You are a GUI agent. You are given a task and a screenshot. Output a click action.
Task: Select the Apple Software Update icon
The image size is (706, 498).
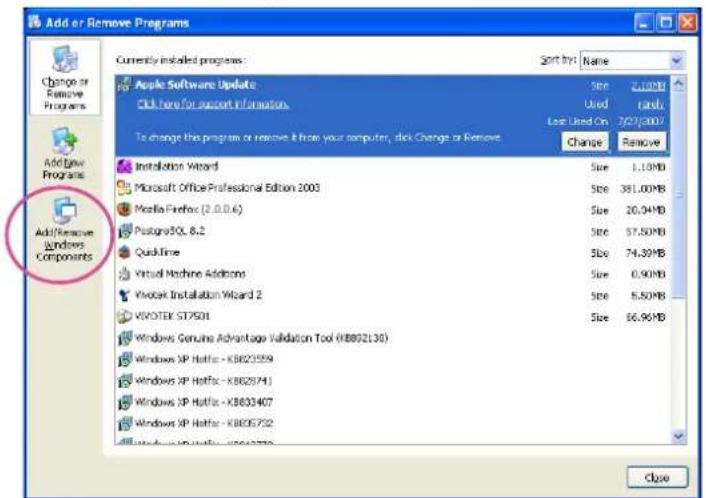point(124,85)
